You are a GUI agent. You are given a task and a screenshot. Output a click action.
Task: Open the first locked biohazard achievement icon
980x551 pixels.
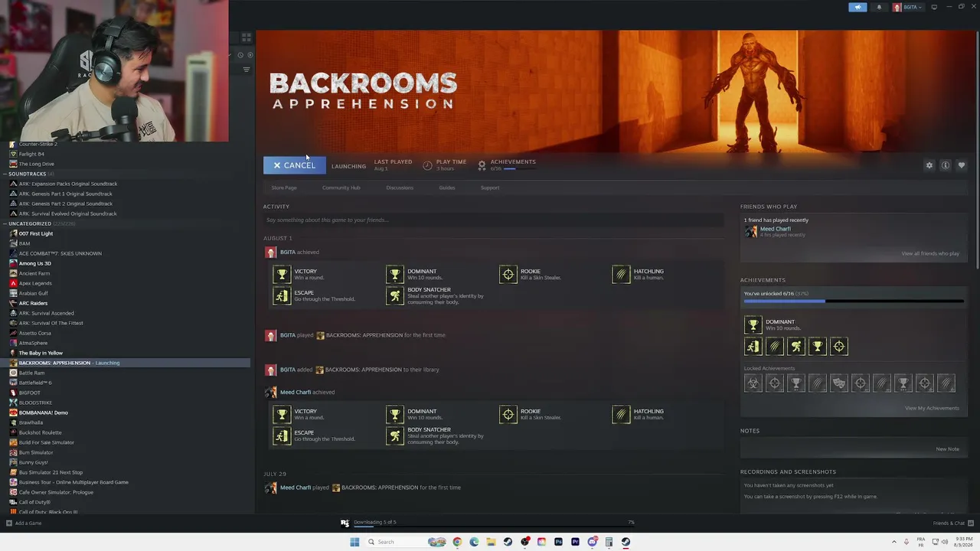pyautogui.click(x=753, y=383)
